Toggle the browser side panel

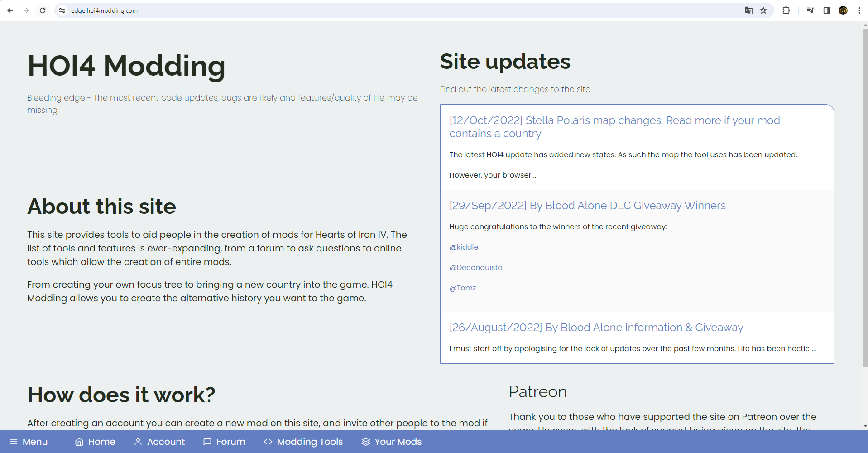[x=827, y=10]
